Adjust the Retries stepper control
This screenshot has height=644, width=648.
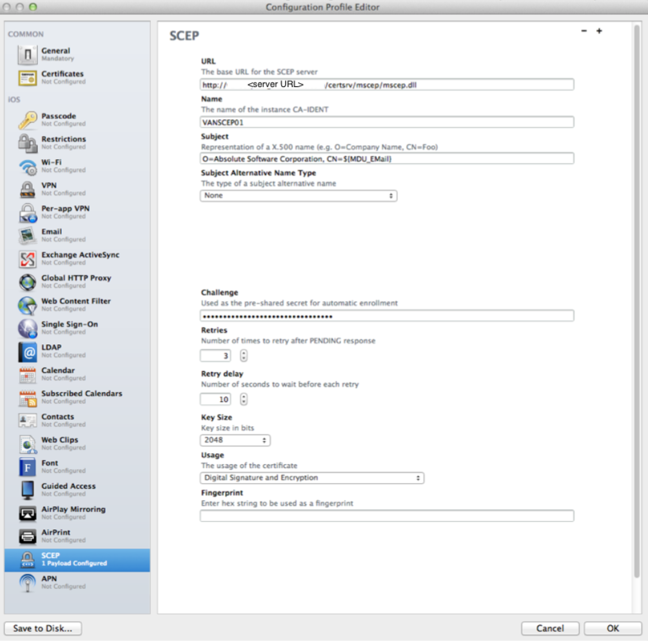[x=244, y=356]
